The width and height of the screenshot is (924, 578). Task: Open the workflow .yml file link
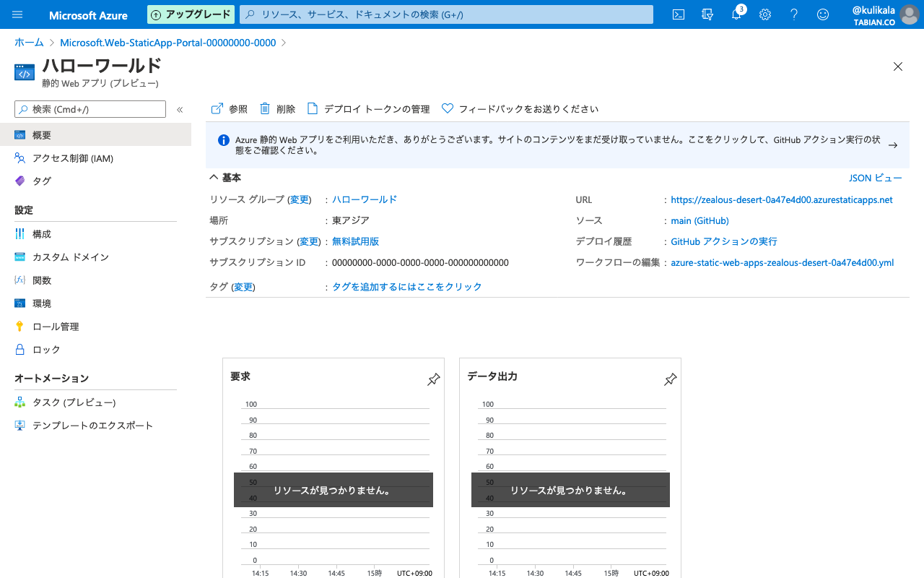click(783, 263)
